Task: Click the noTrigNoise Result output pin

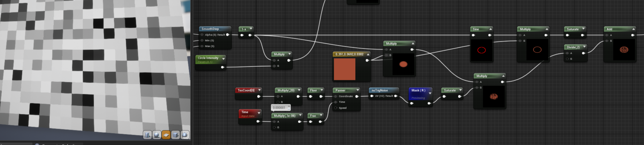Action: click(x=396, y=96)
